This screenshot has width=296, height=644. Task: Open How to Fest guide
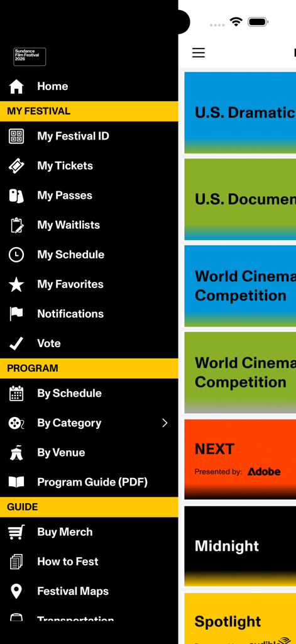click(68, 561)
